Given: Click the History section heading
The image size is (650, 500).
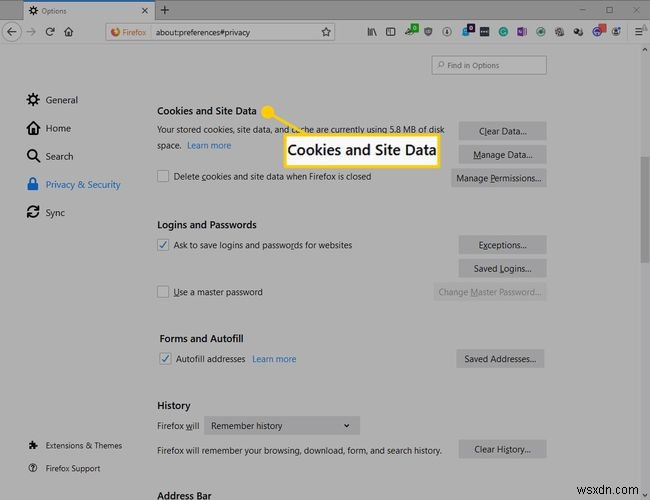Looking at the screenshot, I should click(x=174, y=406).
